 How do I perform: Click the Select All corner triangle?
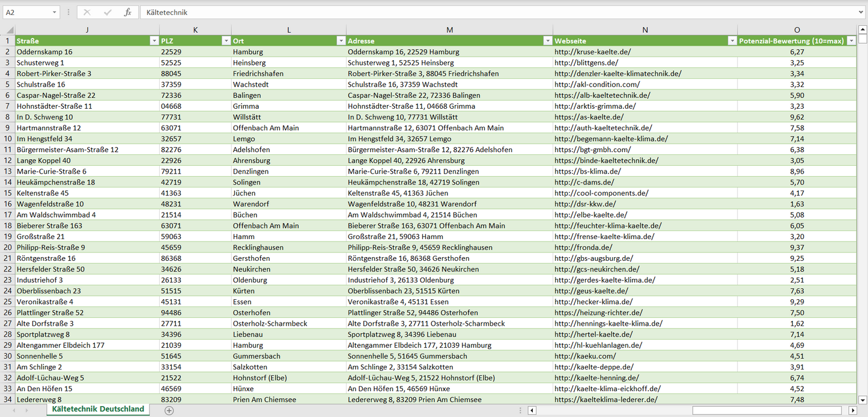[x=8, y=30]
